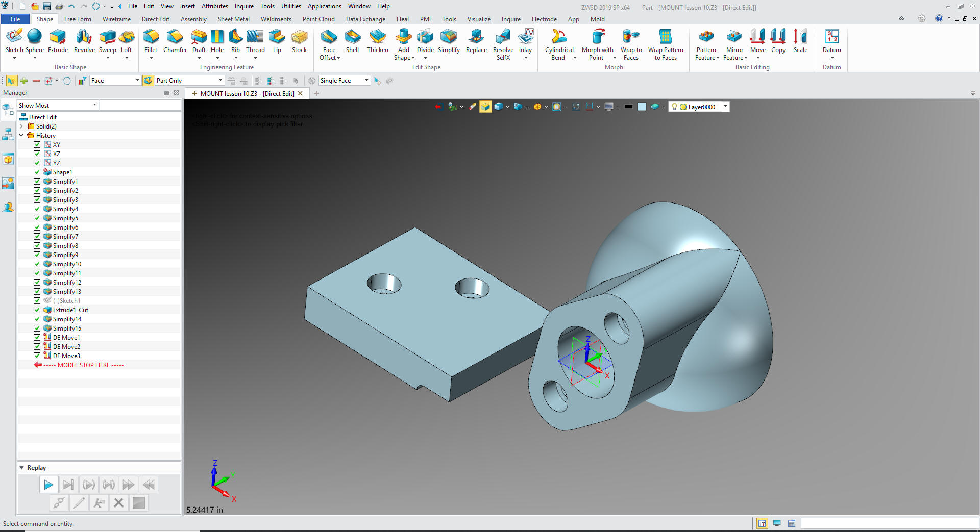
Task: Click the black color swatch
Action: pos(628,107)
